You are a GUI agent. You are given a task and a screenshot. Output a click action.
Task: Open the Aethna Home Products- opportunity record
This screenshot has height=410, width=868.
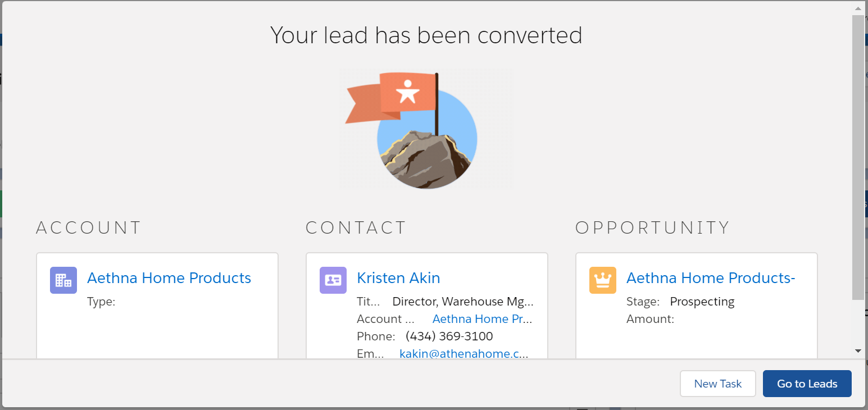tap(711, 278)
